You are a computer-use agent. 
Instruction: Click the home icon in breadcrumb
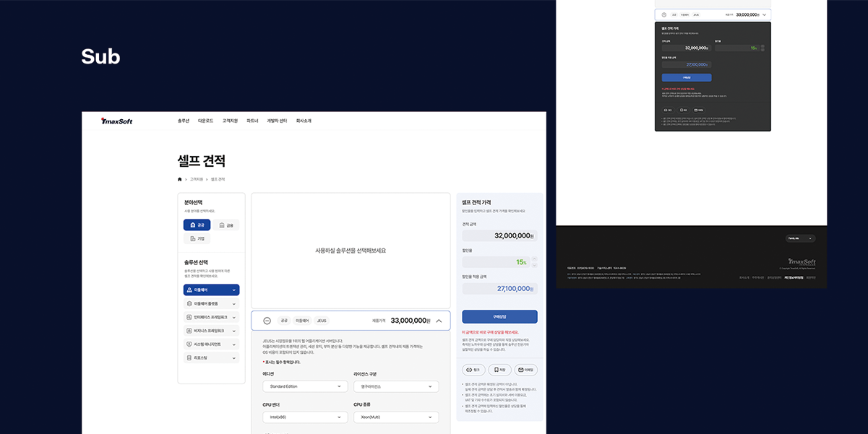(180, 179)
